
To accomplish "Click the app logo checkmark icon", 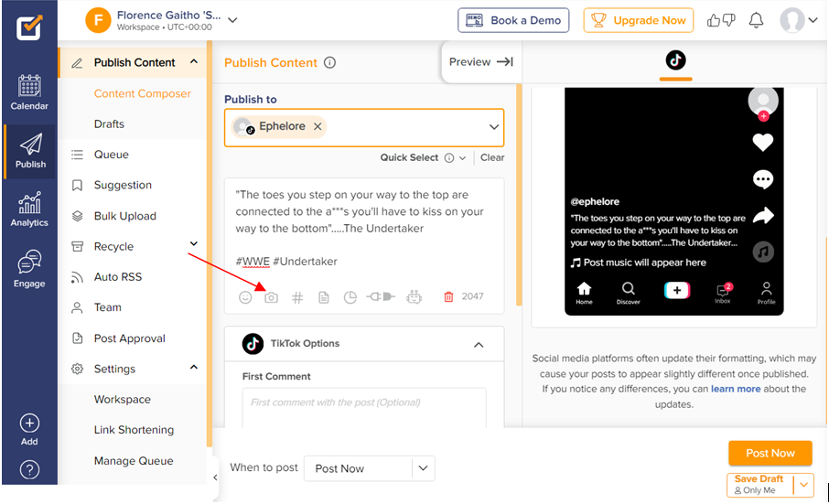I will click(29, 27).
